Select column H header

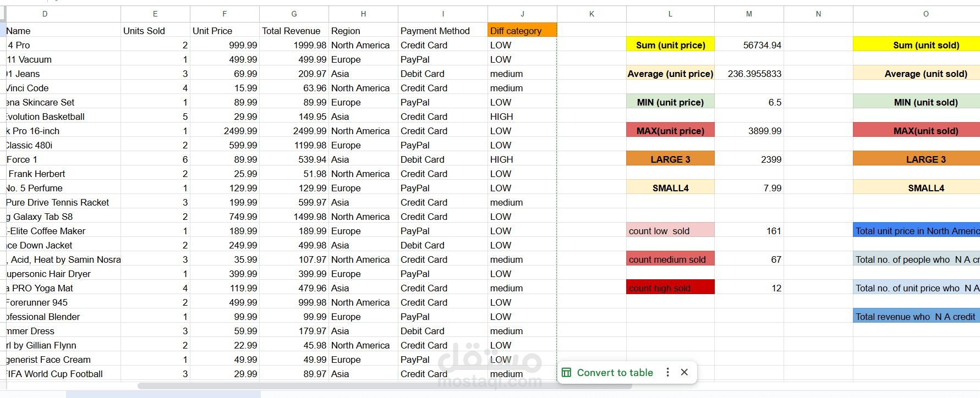coord(363,14)
